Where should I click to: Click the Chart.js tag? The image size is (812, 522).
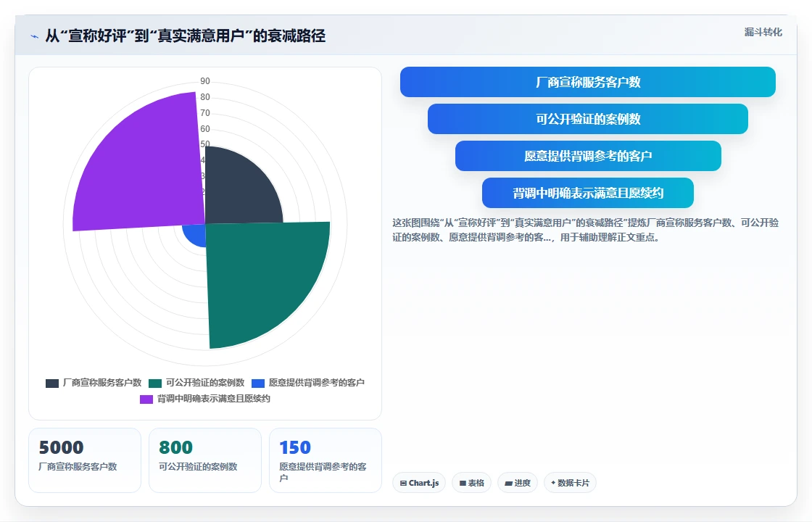tap(419, 483)
